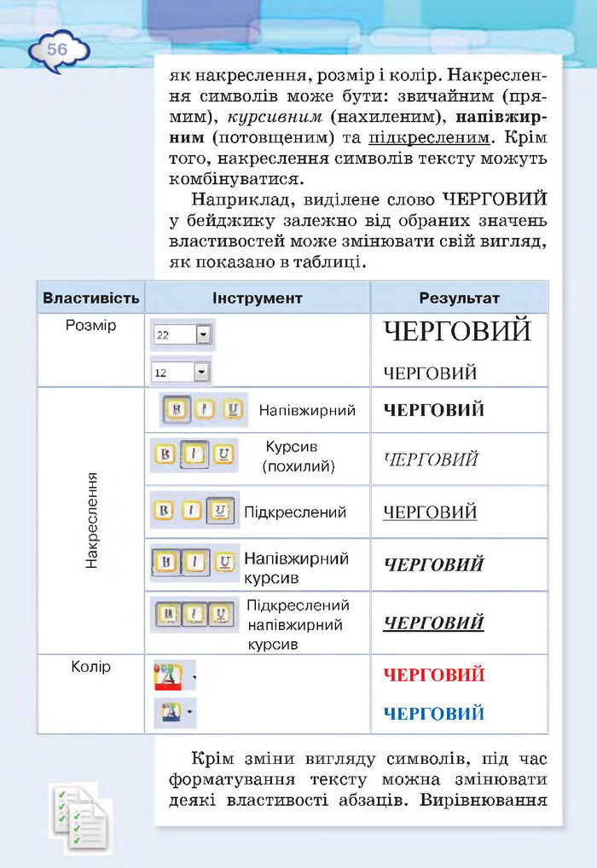Click the bold ЧЕРГОВИЙ result

click(433, 410)
